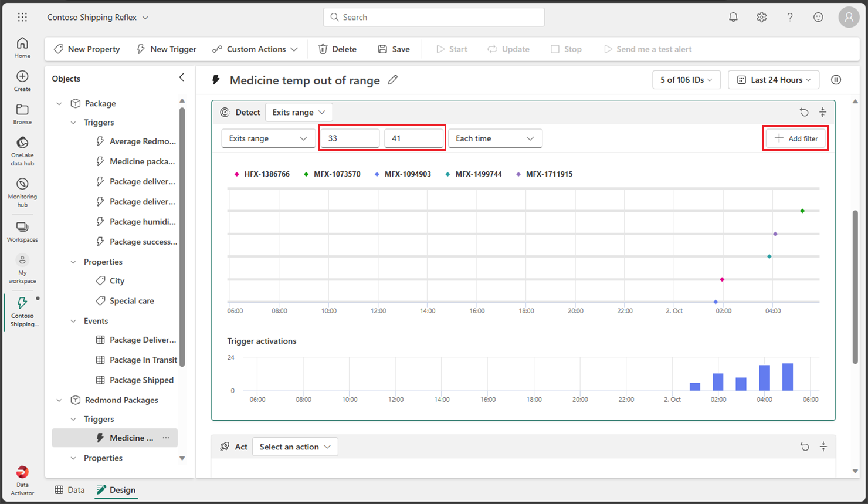Click Add filter button
The height and width of the screenshot is (504, 868).
[x=796, y=138]
